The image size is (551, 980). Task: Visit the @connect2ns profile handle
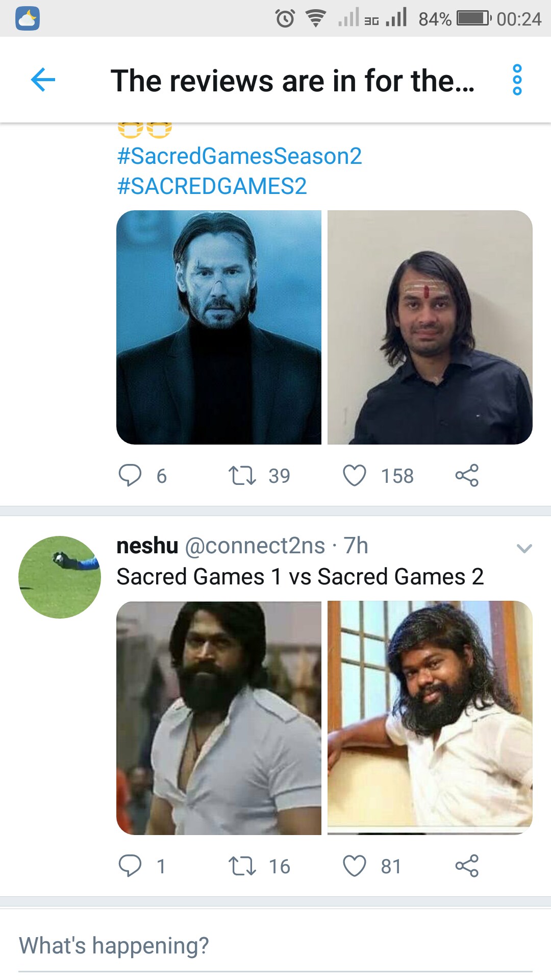(x=255, y=546)
